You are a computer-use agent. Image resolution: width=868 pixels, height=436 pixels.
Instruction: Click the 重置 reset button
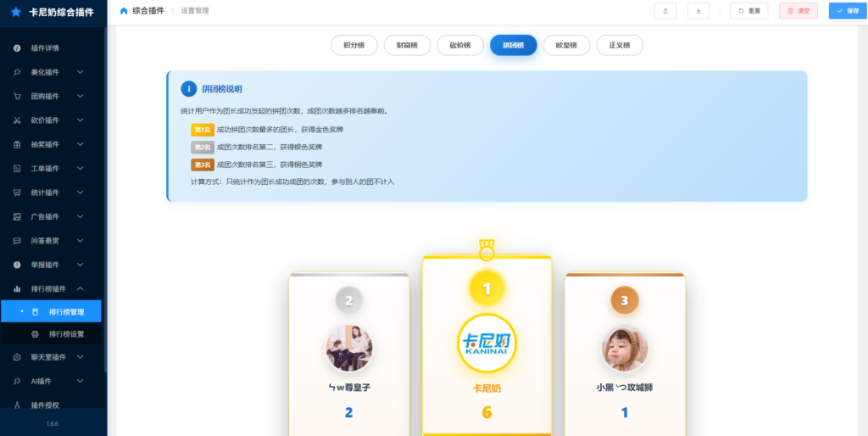pos(749,10)
